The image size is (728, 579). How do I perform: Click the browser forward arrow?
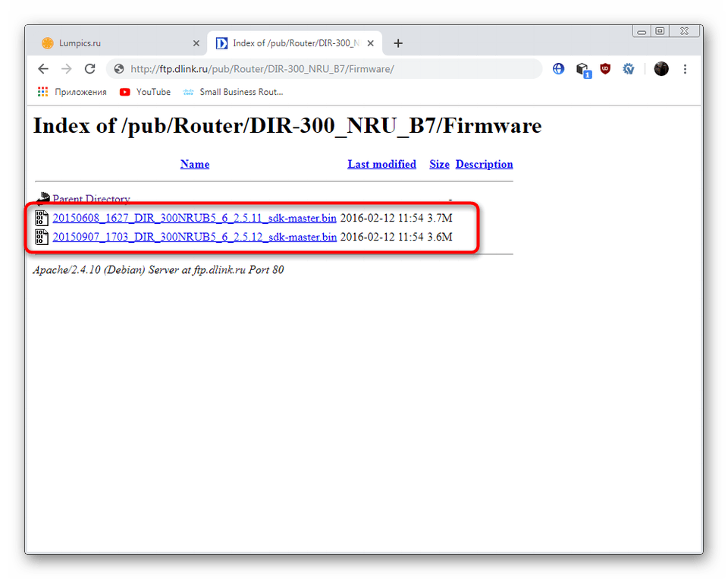coord(67,69)
